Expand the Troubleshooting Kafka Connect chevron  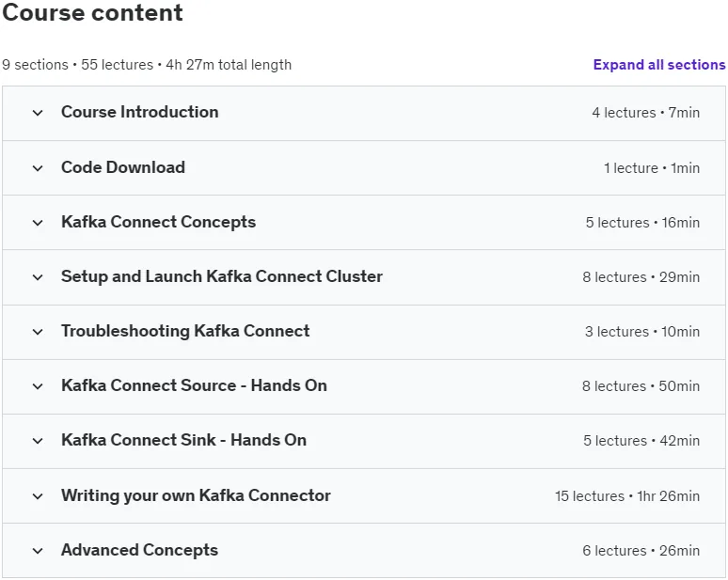(38, 332)
